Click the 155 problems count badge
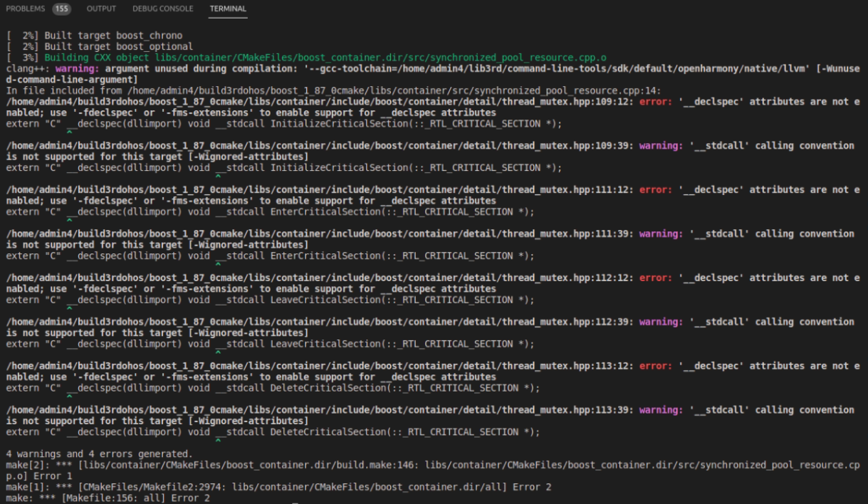The width and height of the screenshot is (868, 504). tap(61, 9)
